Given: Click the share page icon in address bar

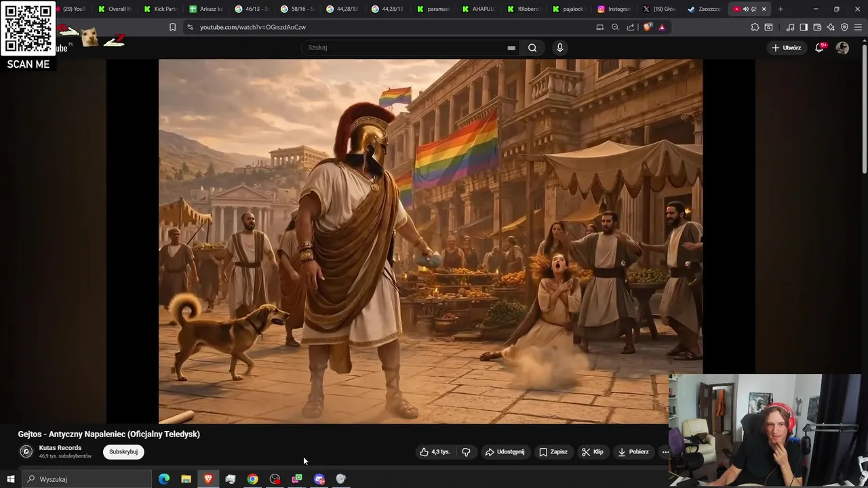Looking at the screenshot, I should click(x=631, y=27).
